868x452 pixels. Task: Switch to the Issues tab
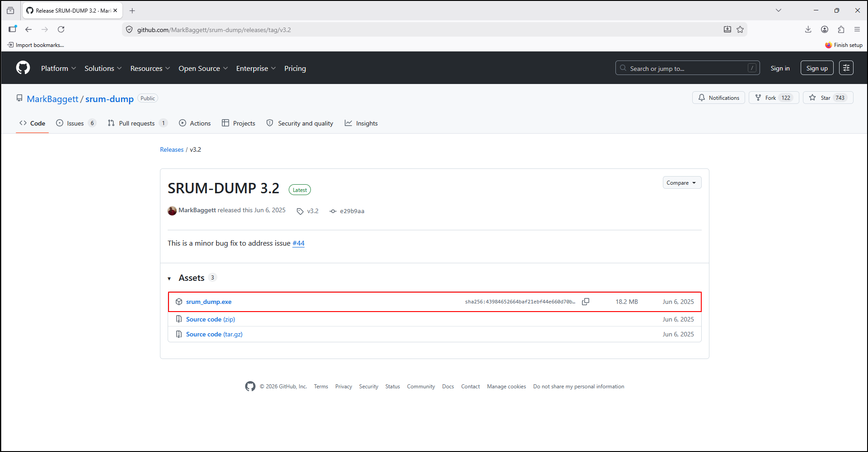pos(76,123)
